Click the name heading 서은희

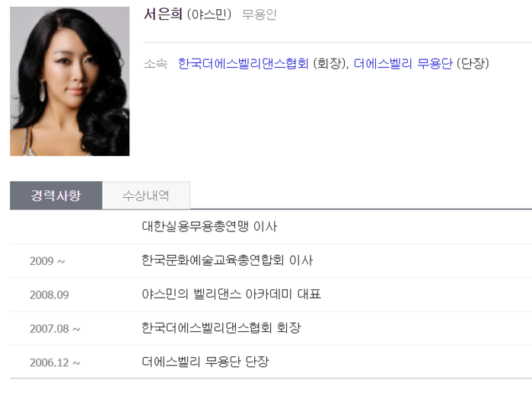tap(163, 14)
